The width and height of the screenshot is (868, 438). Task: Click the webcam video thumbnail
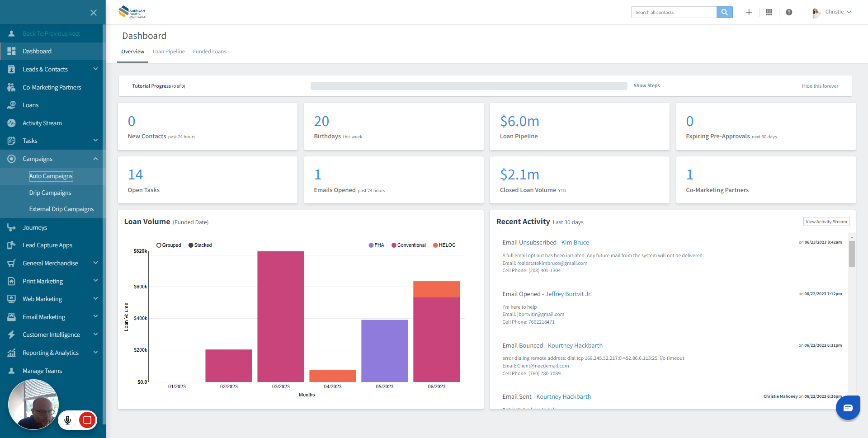point(33,404)
